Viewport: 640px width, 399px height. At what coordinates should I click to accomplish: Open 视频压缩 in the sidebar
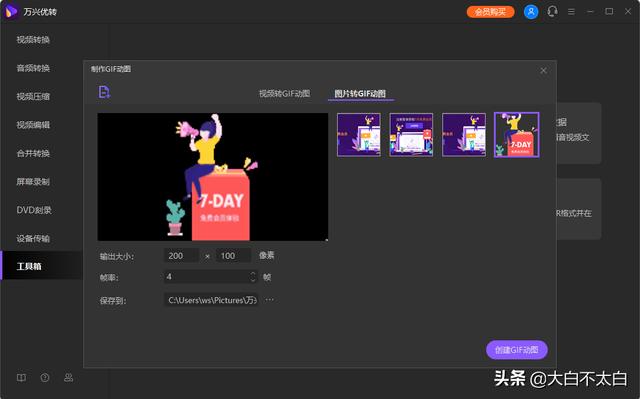pyautogui.click(x=33, y=96)
